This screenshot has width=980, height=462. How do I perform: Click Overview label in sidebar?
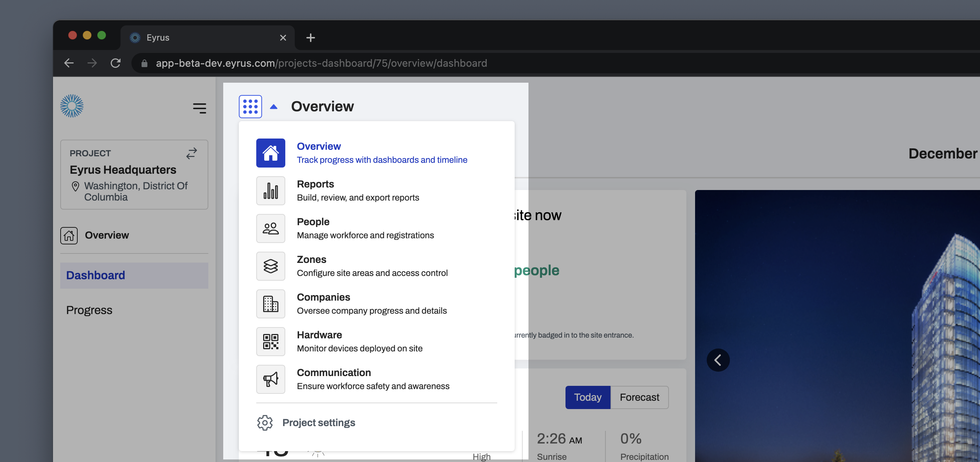coord(107,235)
